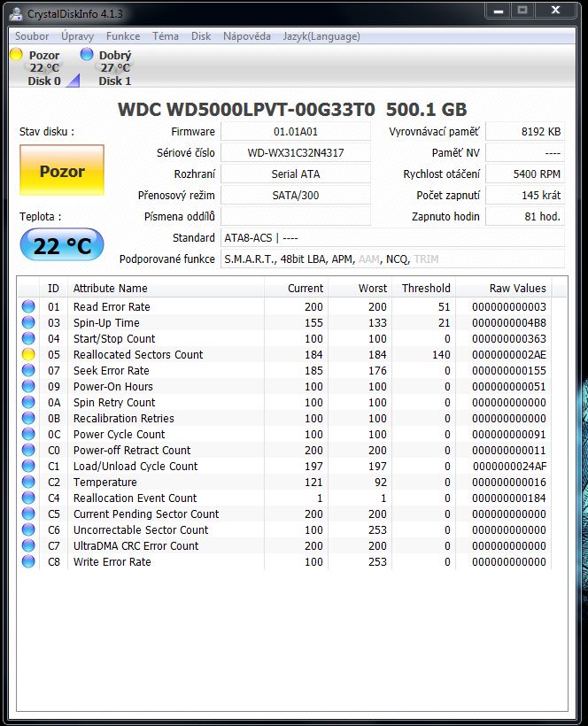Click the status dot for Write Error Rate
This screenshot has height=726, width=588.
tap(28, 561)
